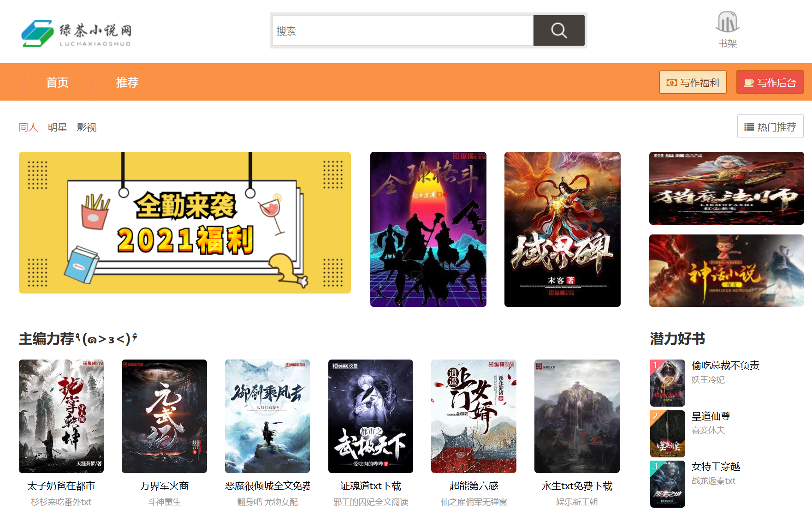
Task: Click the 域界碑 book cover
Action: [562, 229]
